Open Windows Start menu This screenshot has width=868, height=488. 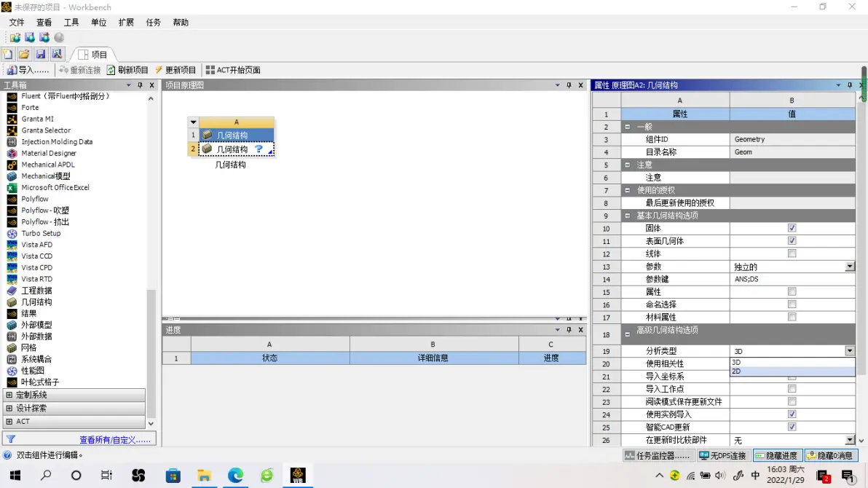(x=15, y=476)
